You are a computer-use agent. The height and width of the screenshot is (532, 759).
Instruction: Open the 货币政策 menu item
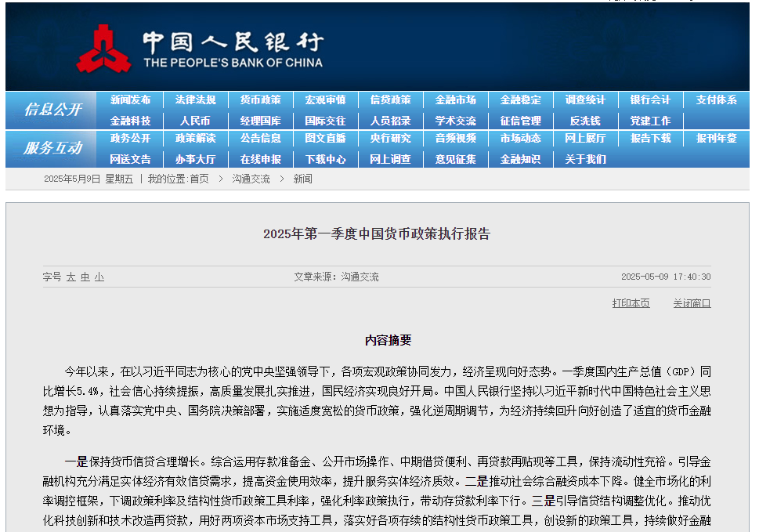(260, 100)
